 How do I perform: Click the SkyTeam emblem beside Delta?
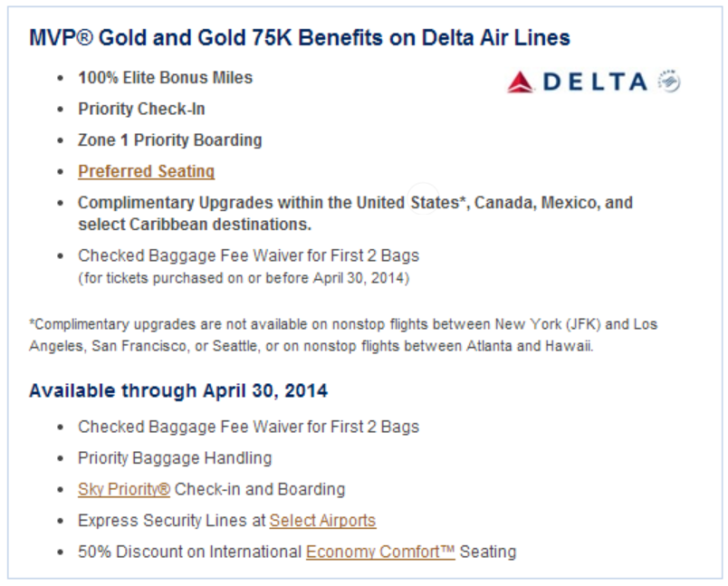click(x=669, y=81)
